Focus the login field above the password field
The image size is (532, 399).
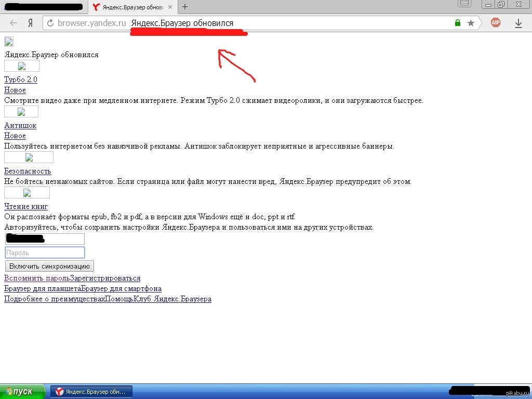coord(45,239)
